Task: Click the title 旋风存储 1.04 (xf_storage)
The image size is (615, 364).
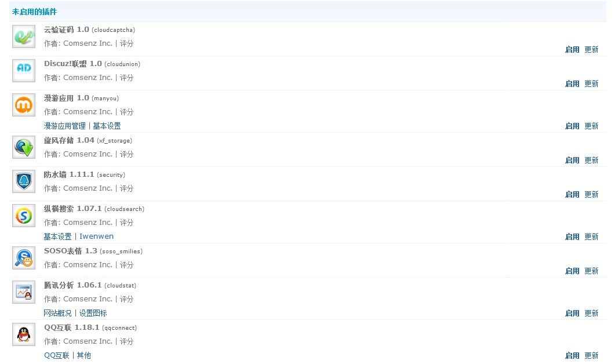Action: [88, 140]
